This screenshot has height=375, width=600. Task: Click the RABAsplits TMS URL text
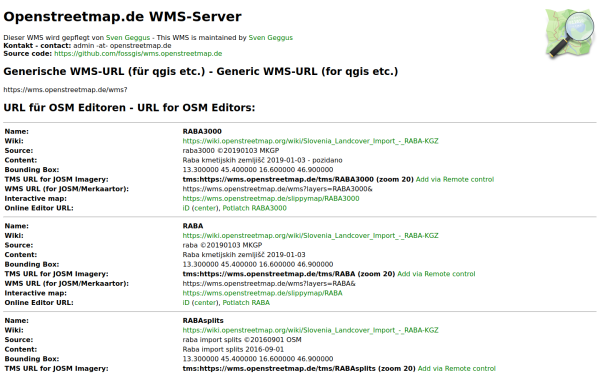tap(299, 368)
